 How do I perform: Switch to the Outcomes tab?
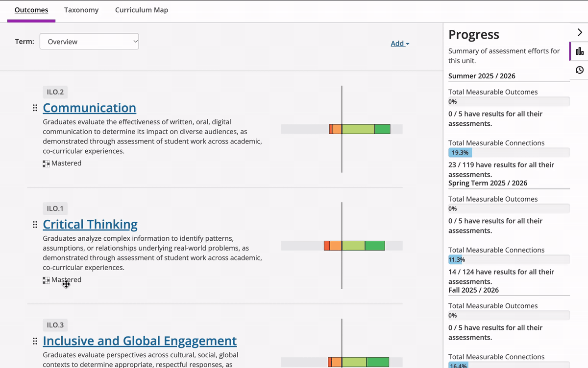coord(31,10)
